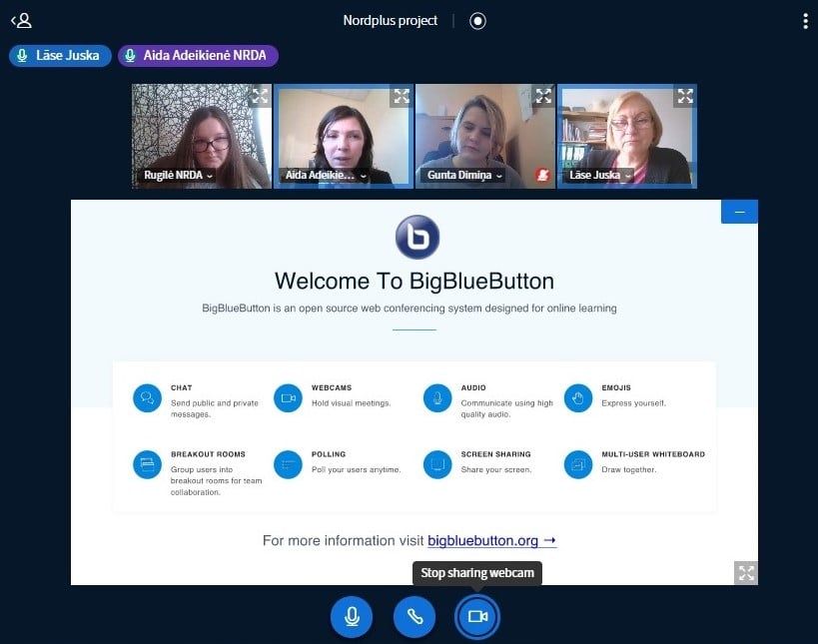
Task: Make the presentation fullscreen
Action: pos(746,572)
